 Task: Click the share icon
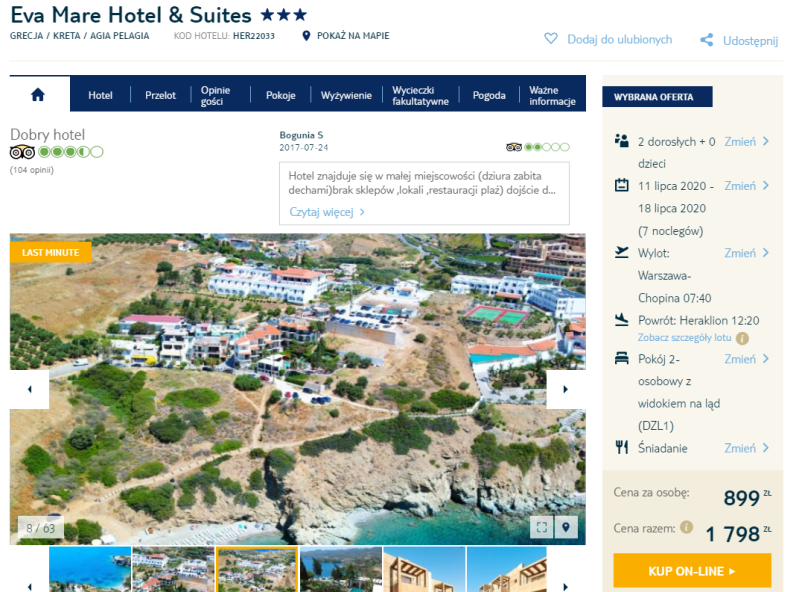706,40
